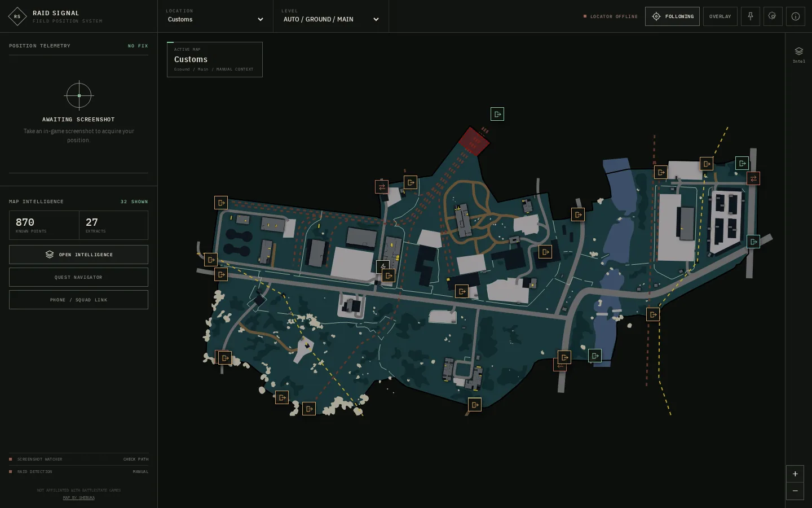
Task: Click the orange transit marker at map's northeast corner
Action: pos(753,178)
